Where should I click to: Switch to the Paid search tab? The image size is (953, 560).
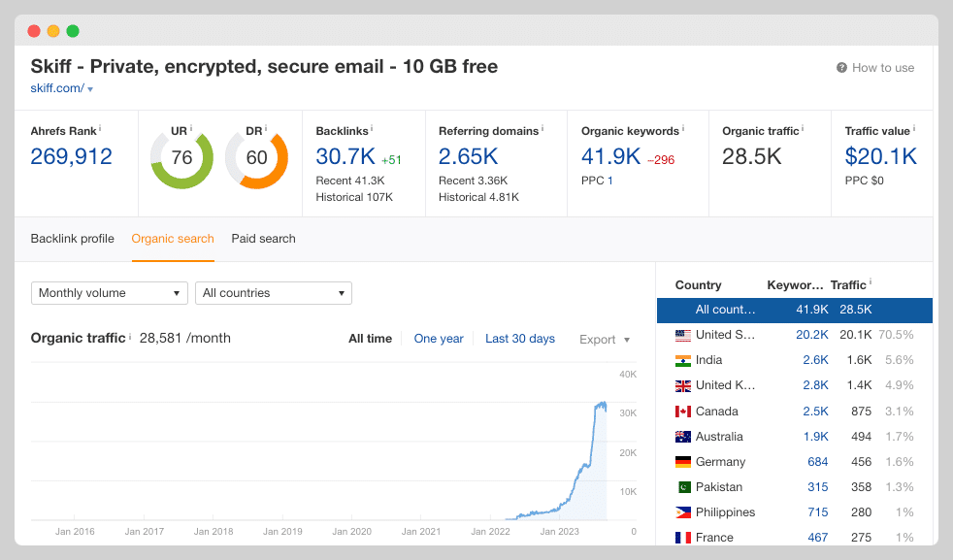263,239
